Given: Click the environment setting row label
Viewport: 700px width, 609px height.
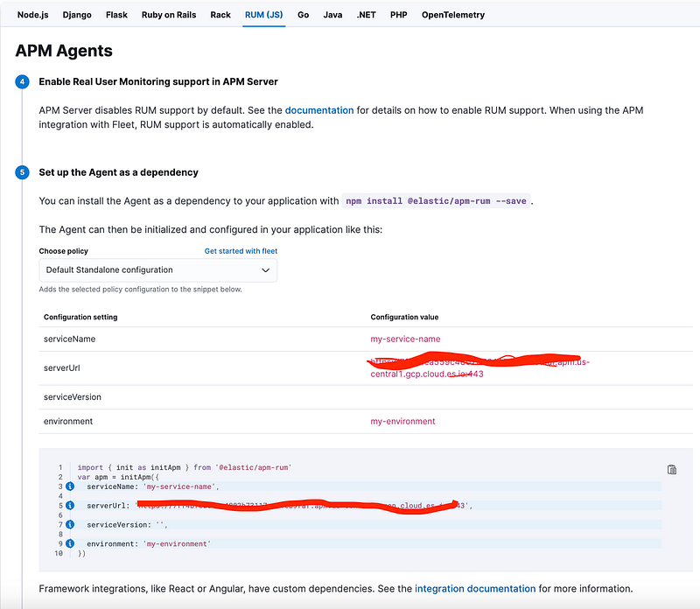Looking at the screenshot, I should (68, 421).
